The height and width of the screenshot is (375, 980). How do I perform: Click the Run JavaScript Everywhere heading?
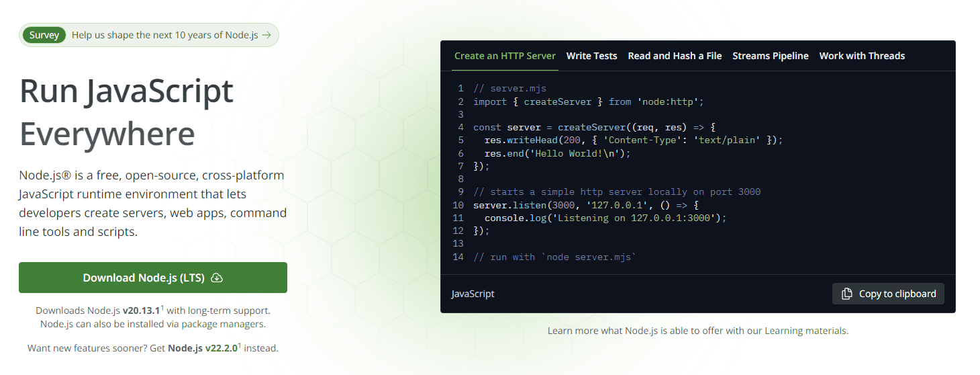[x=127, y=112]
